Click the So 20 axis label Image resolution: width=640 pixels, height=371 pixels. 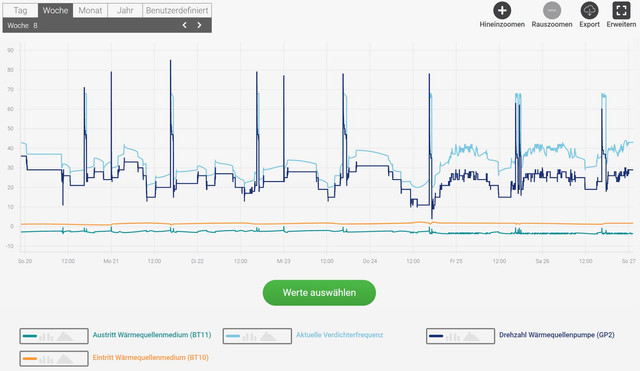[x=25, y=261]
